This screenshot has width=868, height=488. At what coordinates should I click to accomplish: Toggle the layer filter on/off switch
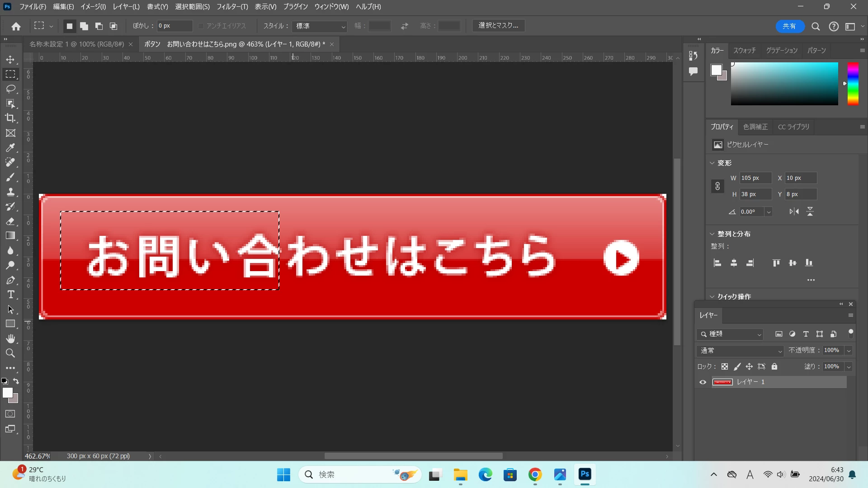tap(851, 333)
